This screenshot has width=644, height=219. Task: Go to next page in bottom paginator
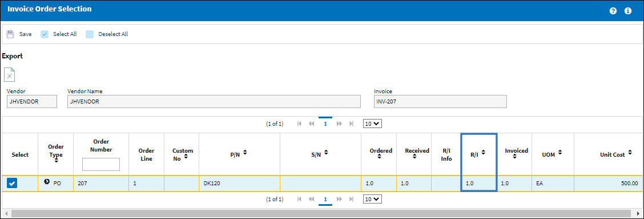339,199
